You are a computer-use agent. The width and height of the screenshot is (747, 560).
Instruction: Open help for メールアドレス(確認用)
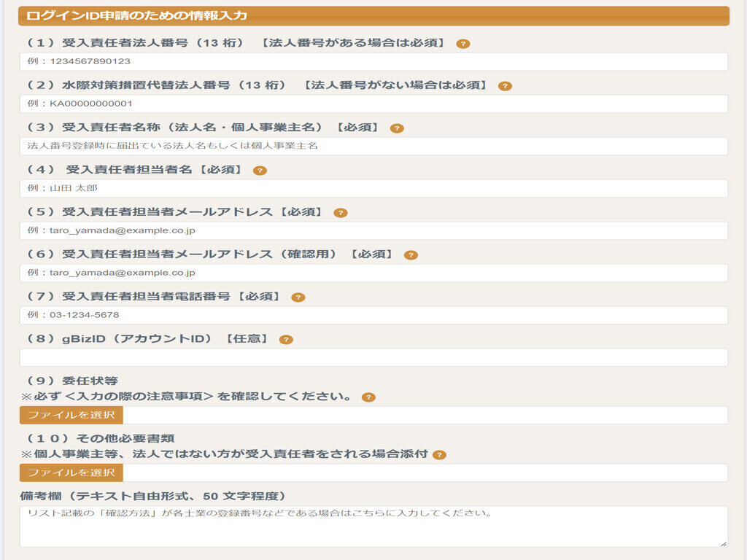[x=411, y=255]
